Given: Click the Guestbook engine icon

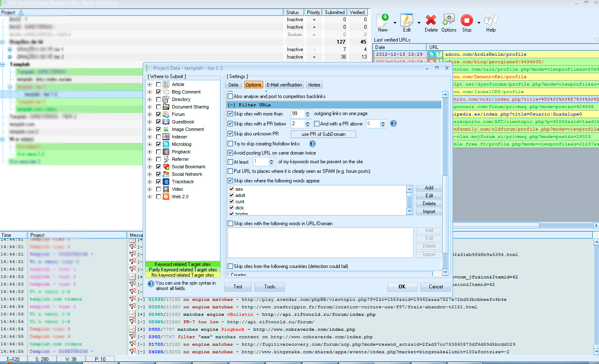Looking at the screenshot, I should click(x=166, y=122).
